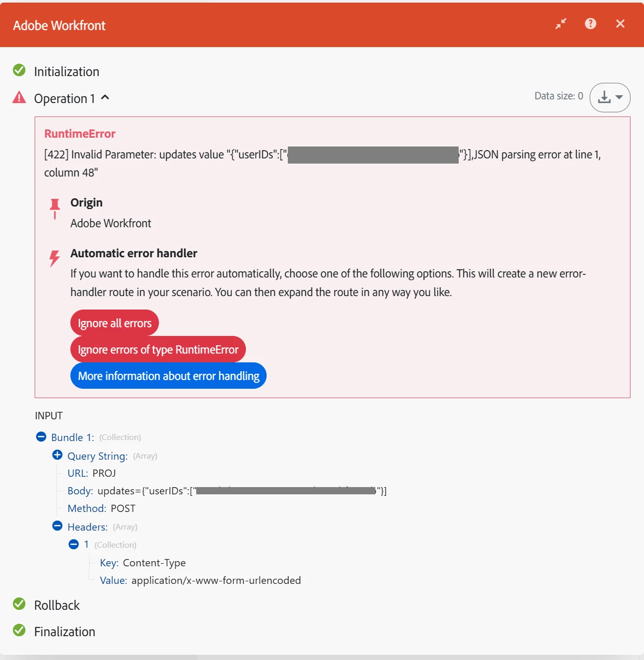This screenshot has height=660, width=644.
Task: Select the Rollback step label
Action: coord(57,605)
